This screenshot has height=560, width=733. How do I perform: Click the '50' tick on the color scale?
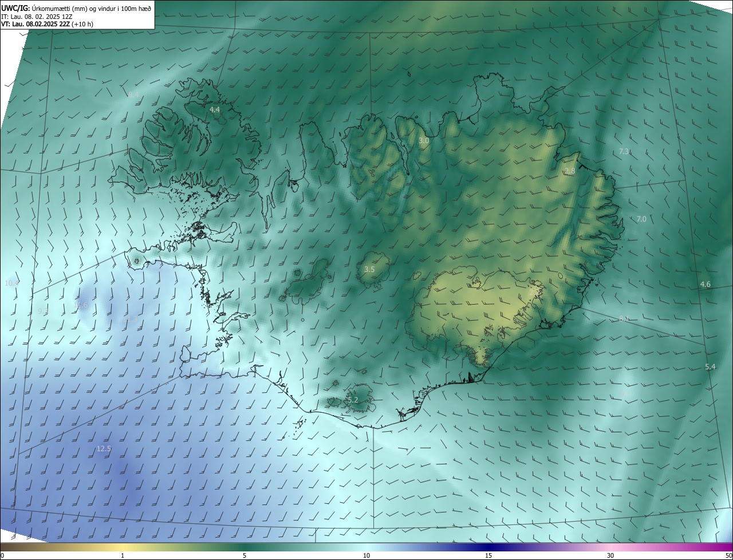[728, 555]
